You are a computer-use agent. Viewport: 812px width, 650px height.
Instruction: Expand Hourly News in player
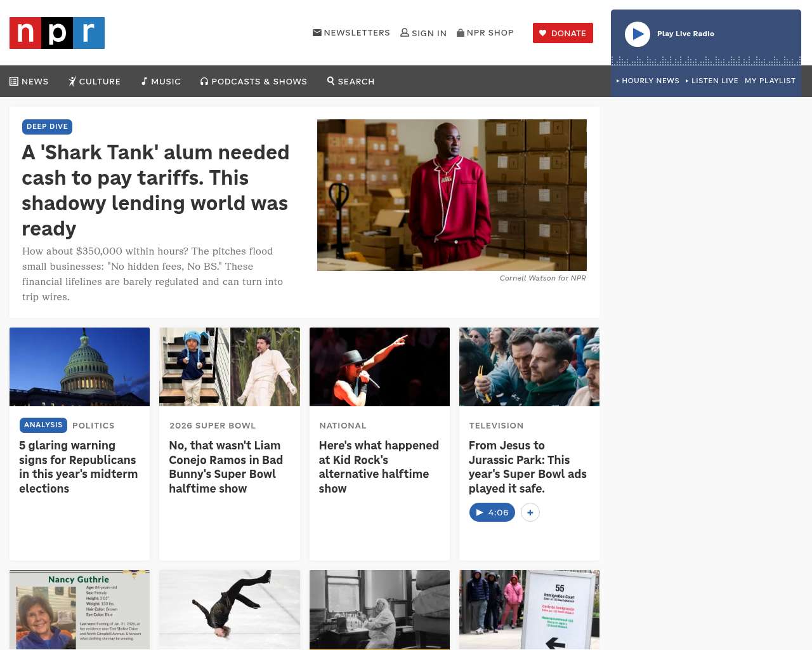(648, 81)
